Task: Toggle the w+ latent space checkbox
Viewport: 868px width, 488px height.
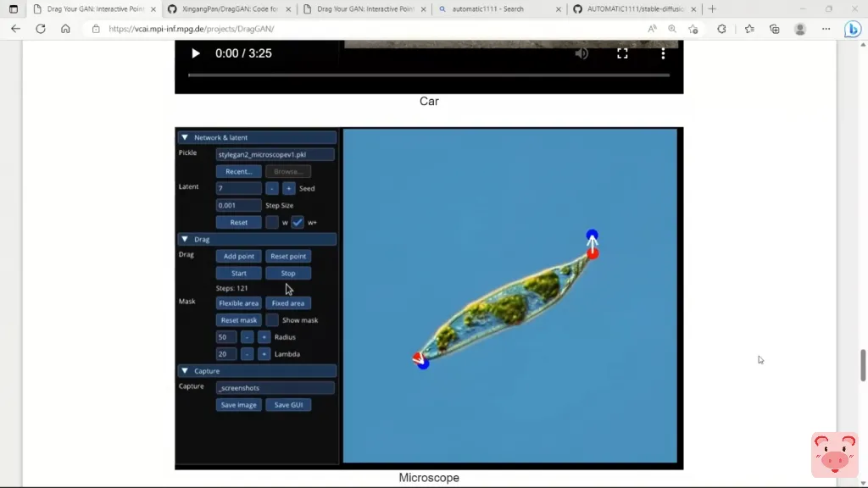Action: pyautogui.click(x=298, y=222)
